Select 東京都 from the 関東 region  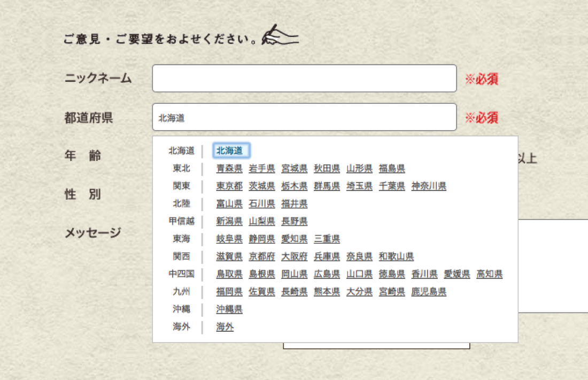click(x=229, y=186)
